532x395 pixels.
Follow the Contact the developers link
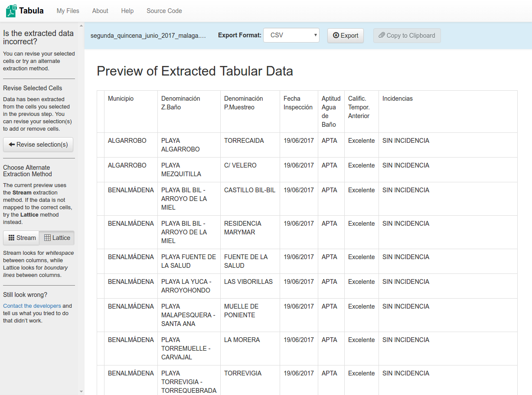point(32,306)
